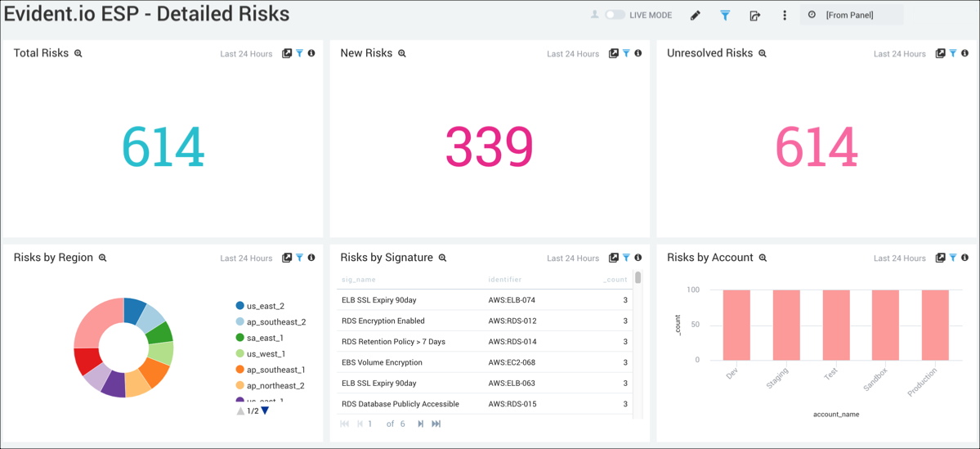Jump to last page of signature table
980x449 pixels.
point(436,424)
